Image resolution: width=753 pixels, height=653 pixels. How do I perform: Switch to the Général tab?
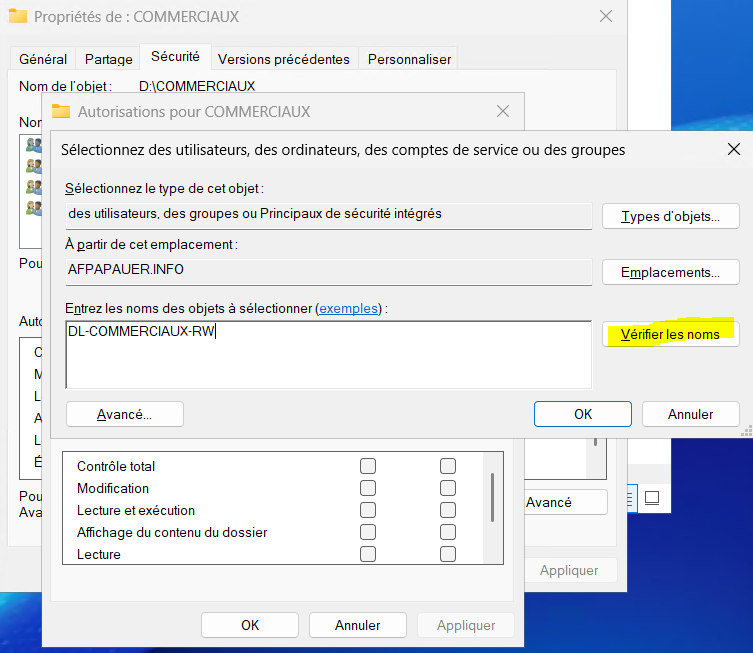click(43, 59)
